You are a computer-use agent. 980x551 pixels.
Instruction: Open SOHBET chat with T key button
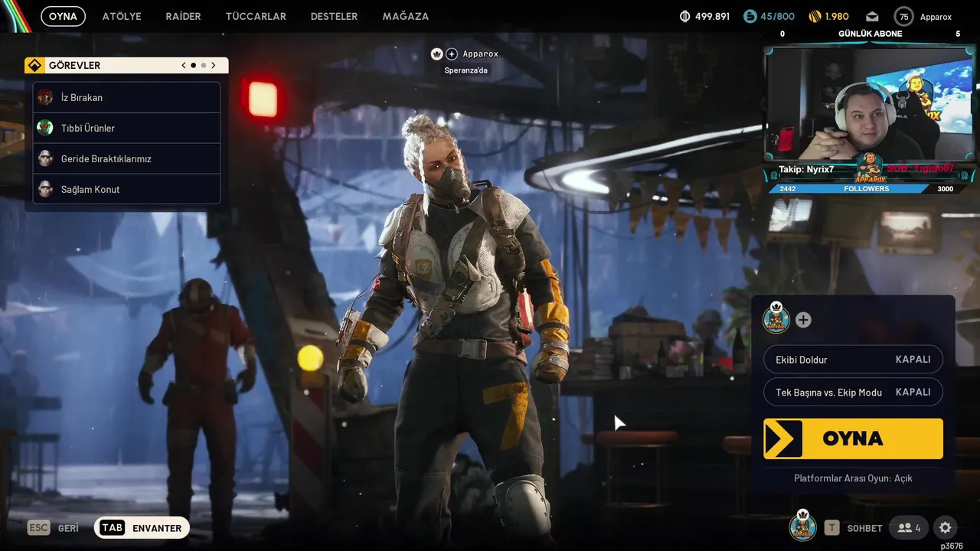pos(854,528)
